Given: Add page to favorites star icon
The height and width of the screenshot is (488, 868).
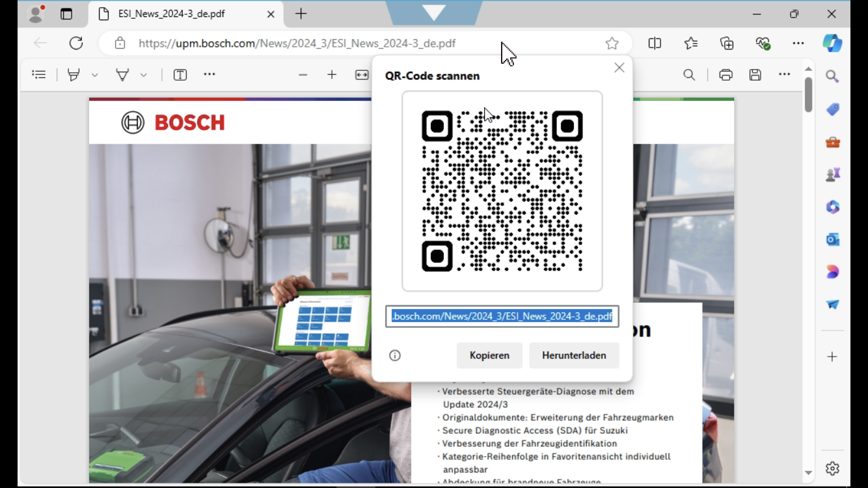Looking at the screenshot, I should point(612,43).
